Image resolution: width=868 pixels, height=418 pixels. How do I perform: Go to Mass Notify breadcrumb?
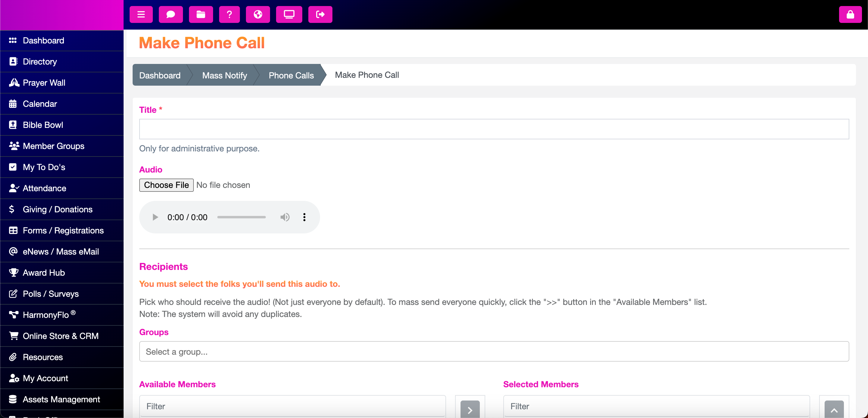pyautogui.click(x=225, y=75)
